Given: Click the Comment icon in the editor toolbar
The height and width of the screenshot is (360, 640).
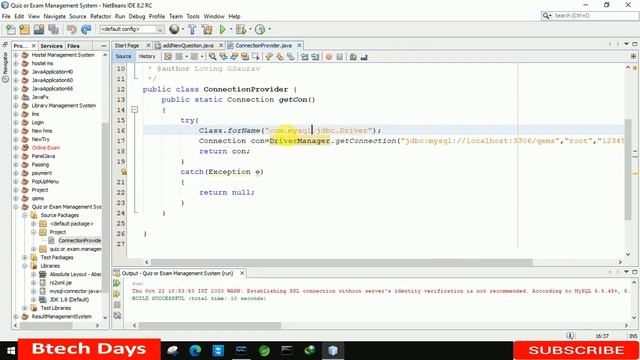Looking at the screenshot, I should click(x=353, y=57).
